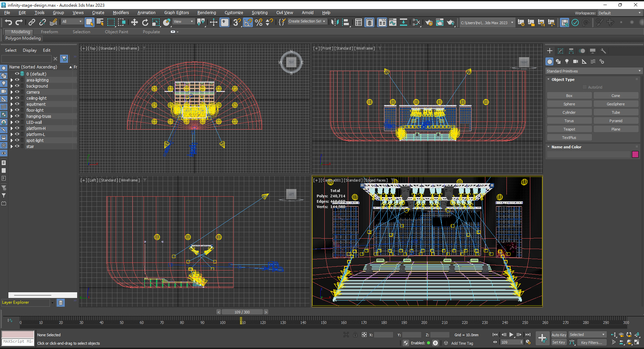This screenshot has width=644, height=349.
Task: Open the Modify command panel tab
Action: pyautogui.click(x=560, y=51)
